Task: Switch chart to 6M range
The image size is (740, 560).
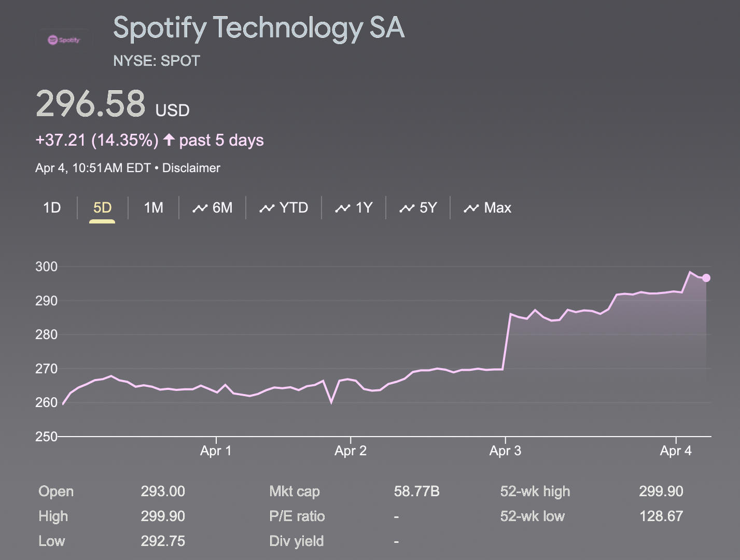Action: (213, 208)
